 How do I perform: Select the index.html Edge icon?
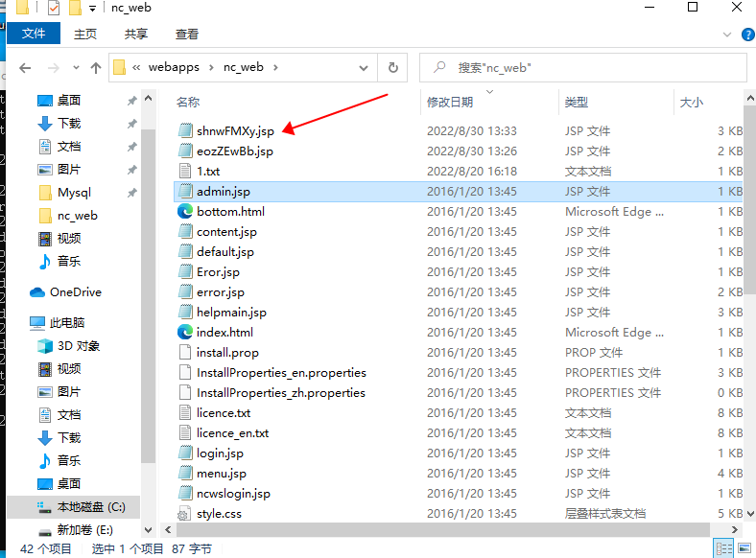tap(185, 332)
